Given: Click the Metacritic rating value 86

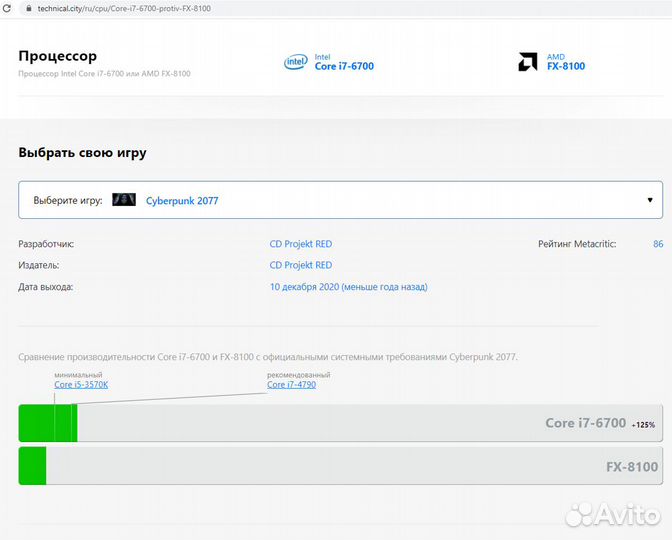Looking at the screenshot, I should click(658, 244).
